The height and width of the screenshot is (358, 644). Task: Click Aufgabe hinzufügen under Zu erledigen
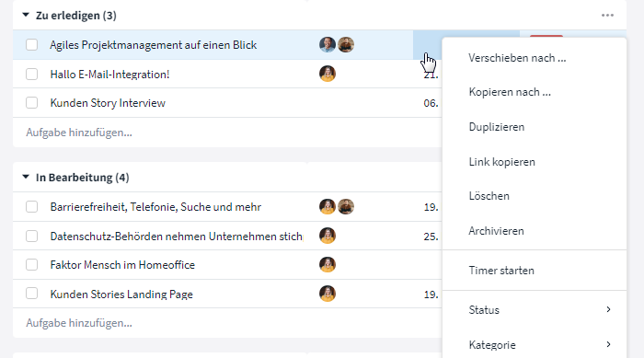tap(79, 133)
